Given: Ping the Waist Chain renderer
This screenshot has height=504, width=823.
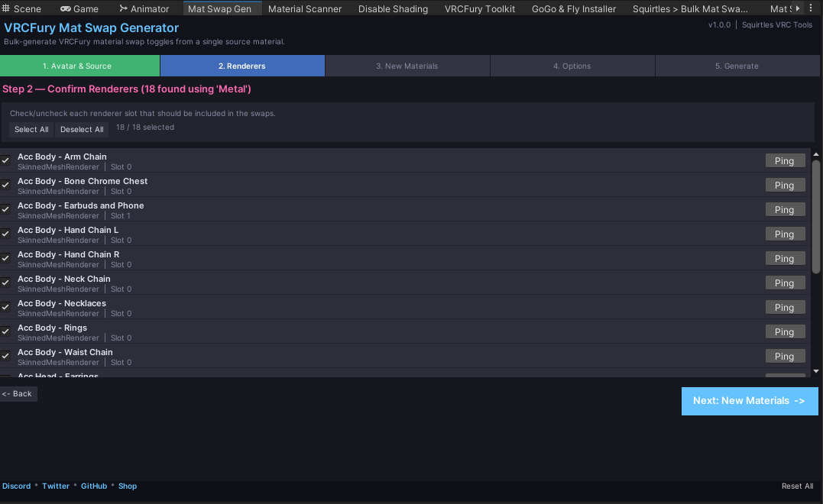Looking at the screenshot, I should [785, 356].
